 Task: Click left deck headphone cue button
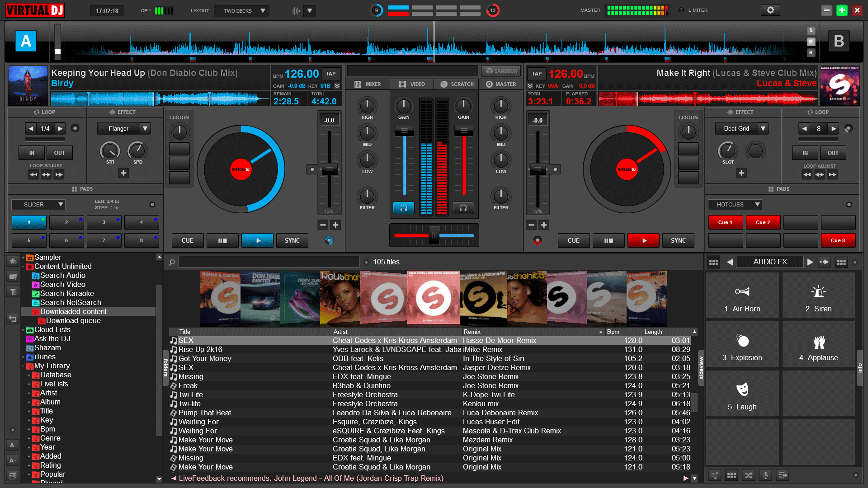[x=404, y=208]
